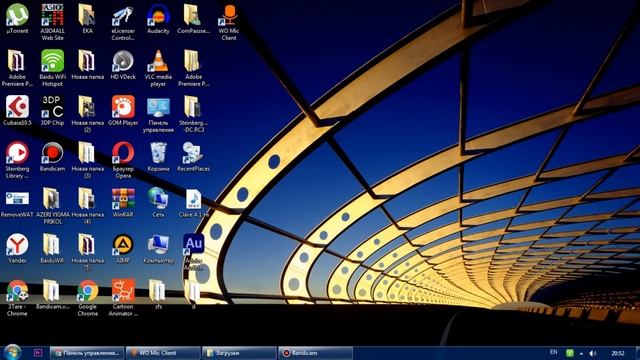
Task: Select the BaiduWiFi folder
Action: pos(52,248)
